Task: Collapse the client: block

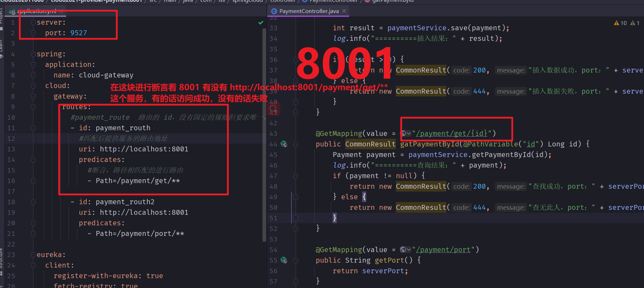Action: (x=33, y=265)
